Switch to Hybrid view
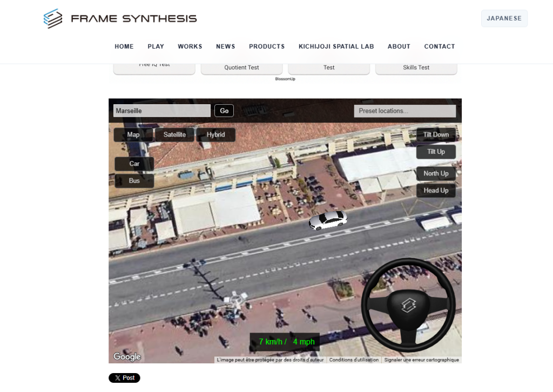The height and width of the screenshot is (392, 553). pos(215,134)
